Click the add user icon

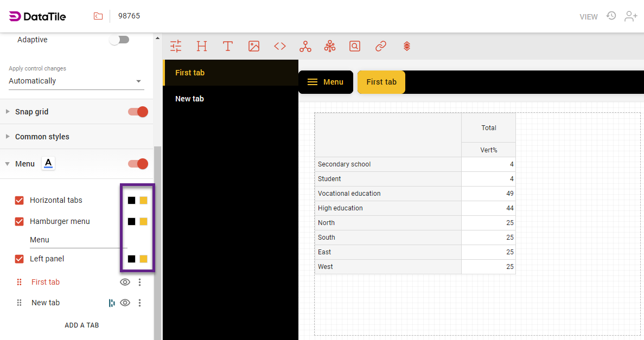[x=630, y=16]
